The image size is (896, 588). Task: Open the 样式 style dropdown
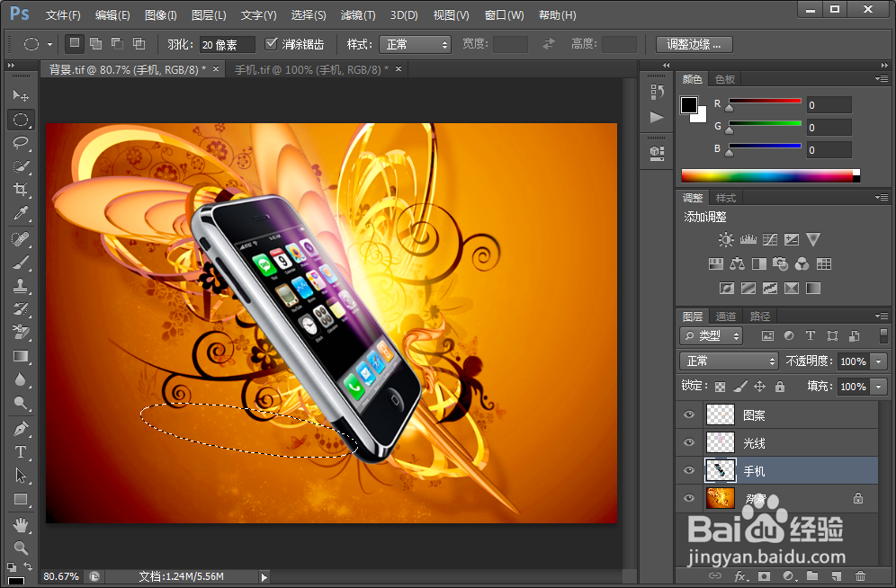(x=415, y=45)
